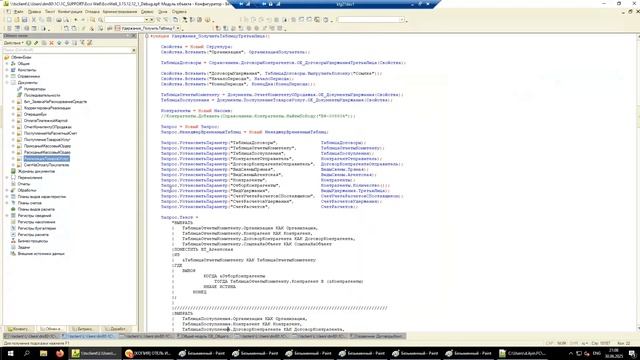
Task: Click the code editor vertical scrollbar
Action: pyautogui.click(x=638, y=183)
